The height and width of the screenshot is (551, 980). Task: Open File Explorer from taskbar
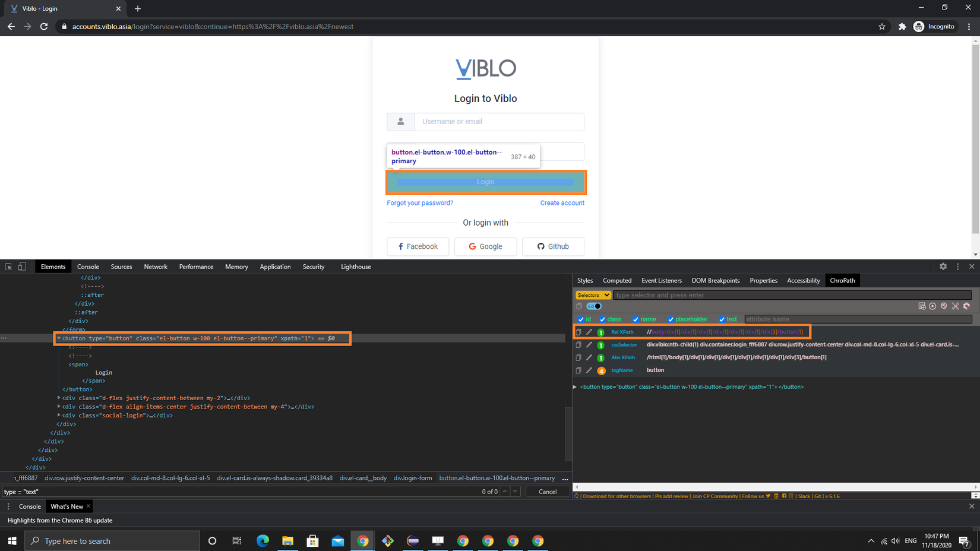click(287, 541)
